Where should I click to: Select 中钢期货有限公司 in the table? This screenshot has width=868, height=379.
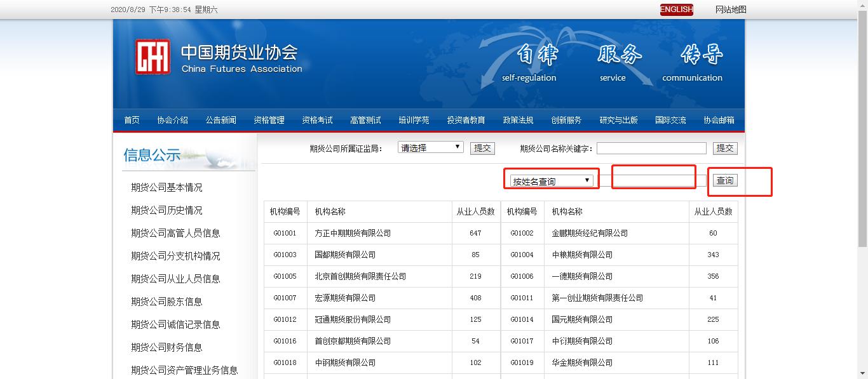click(345, 362)
